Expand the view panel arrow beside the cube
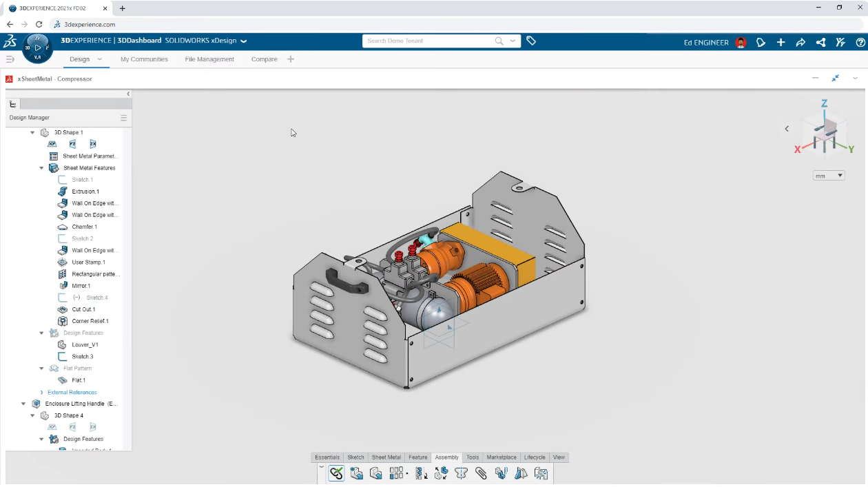 787,129
